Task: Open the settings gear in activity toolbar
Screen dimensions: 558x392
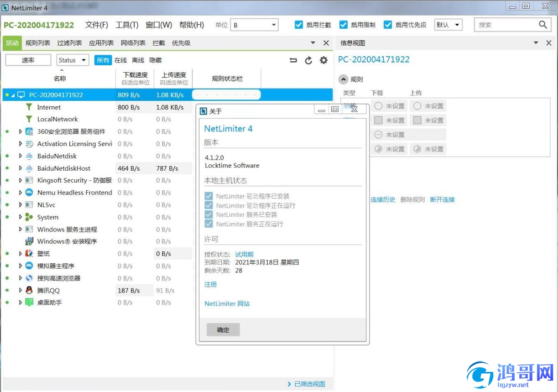Action: pyautogui.click(x=323, y=60)
